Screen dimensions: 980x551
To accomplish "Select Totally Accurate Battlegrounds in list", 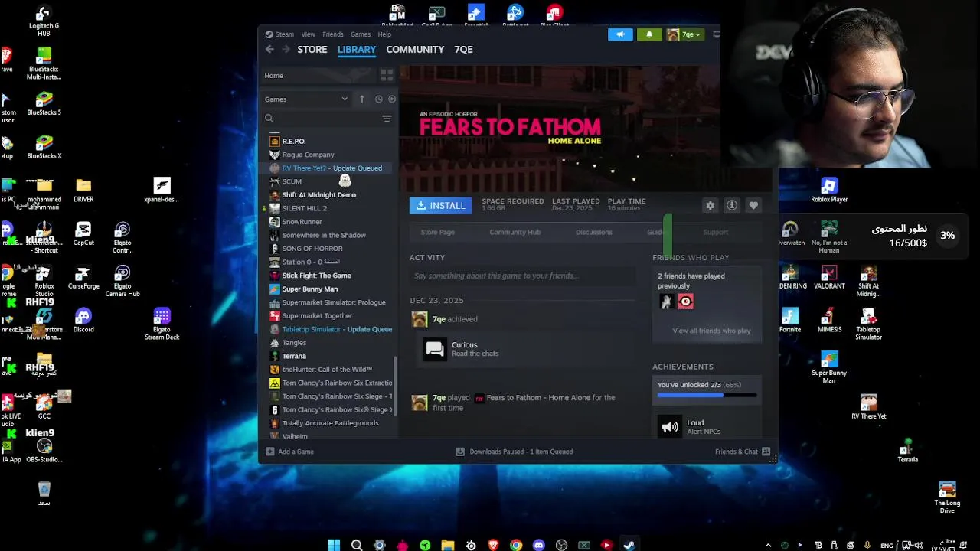I will 330,423.
